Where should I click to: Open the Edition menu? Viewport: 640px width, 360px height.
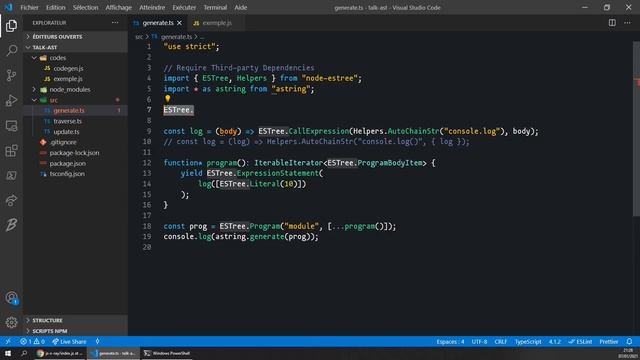(x=56, y=7)
